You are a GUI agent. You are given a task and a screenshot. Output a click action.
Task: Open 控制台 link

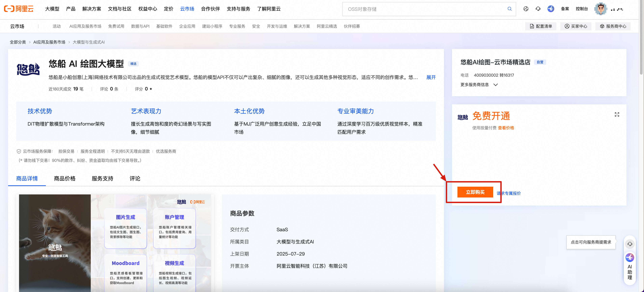pos(582,9)
